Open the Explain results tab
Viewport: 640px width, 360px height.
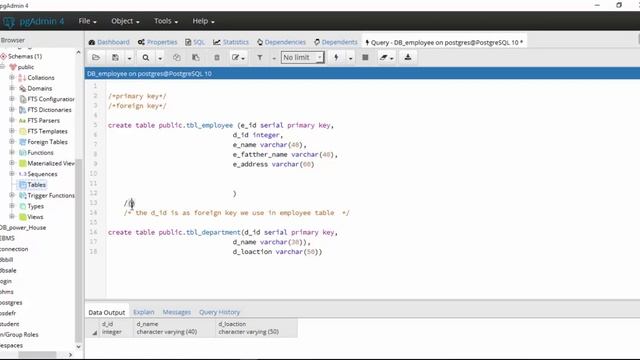pos(144,312)
